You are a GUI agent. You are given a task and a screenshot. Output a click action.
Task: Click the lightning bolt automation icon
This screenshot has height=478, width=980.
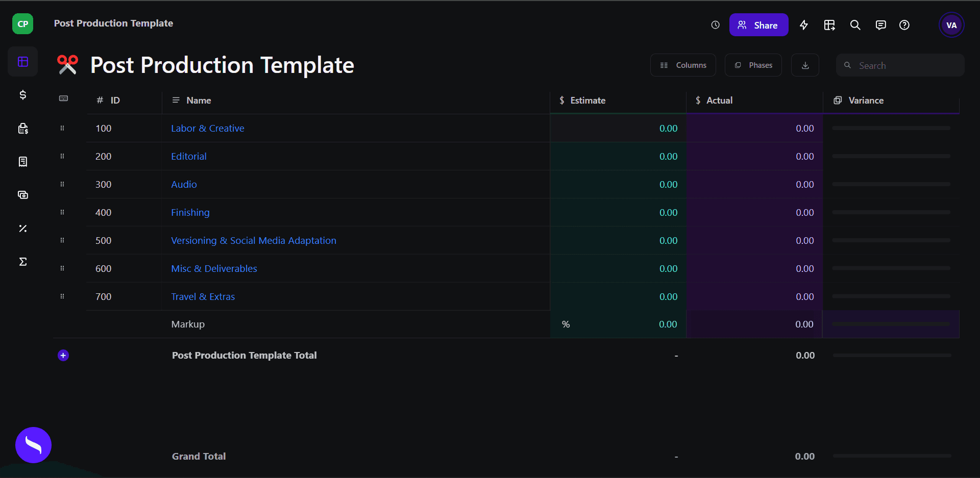(x=804, y=25)
